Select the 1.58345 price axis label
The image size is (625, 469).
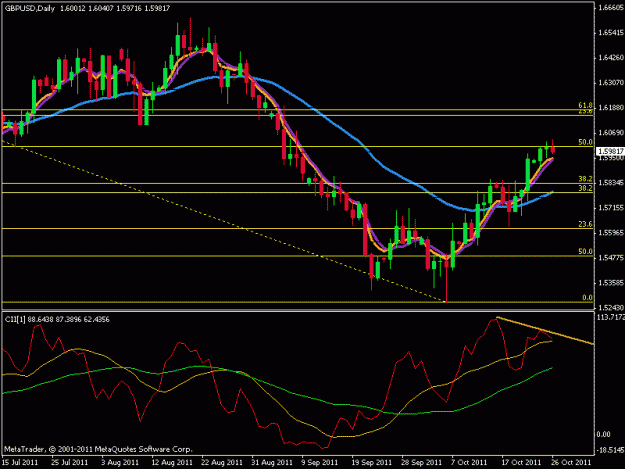611,183
